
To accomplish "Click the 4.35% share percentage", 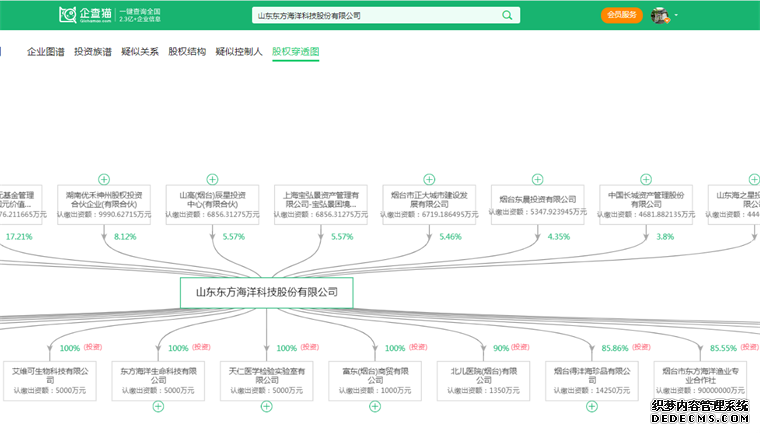I will click(559, 237).
